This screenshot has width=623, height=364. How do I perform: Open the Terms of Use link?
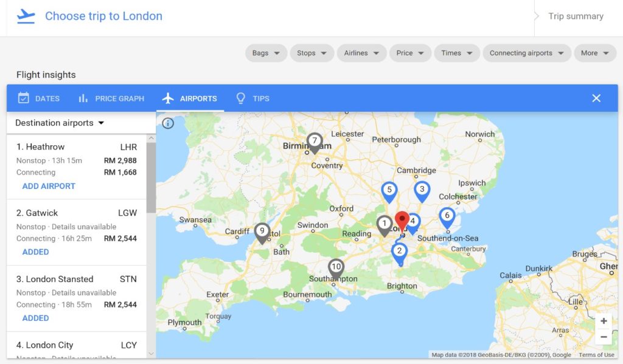pos(596,355)
